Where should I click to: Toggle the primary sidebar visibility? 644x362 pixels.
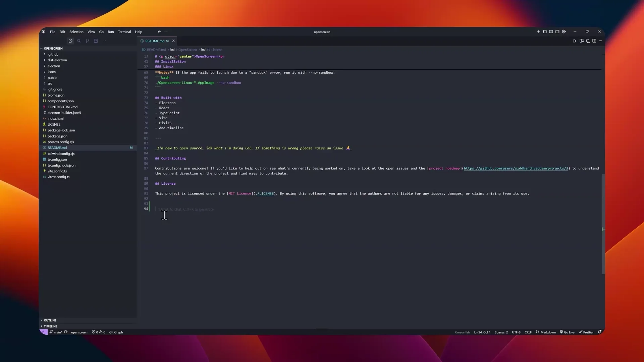point(545,32)
